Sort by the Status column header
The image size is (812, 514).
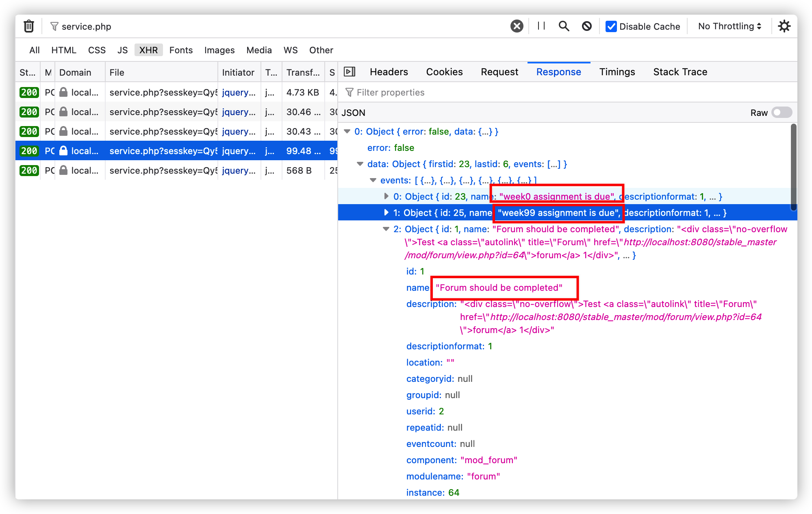28,72
